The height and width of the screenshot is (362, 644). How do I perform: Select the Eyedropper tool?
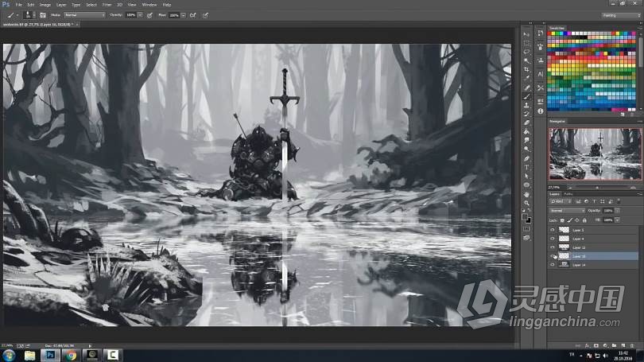pos(526,78)
